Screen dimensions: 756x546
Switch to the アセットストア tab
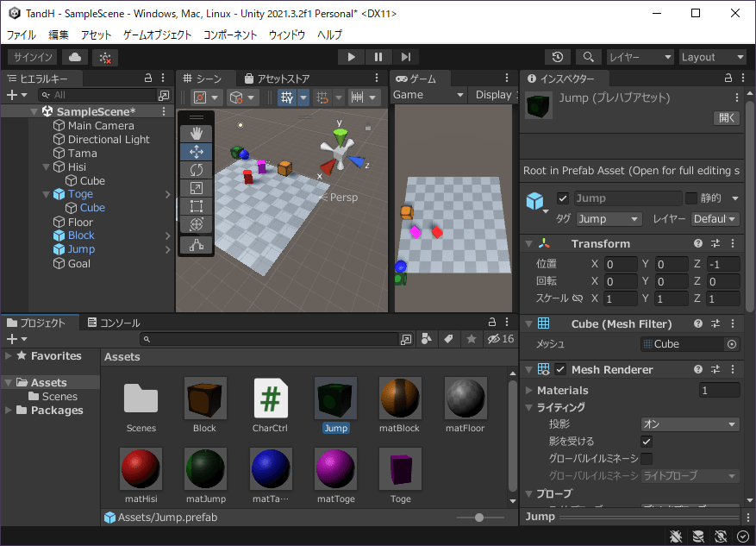[278, 78]
